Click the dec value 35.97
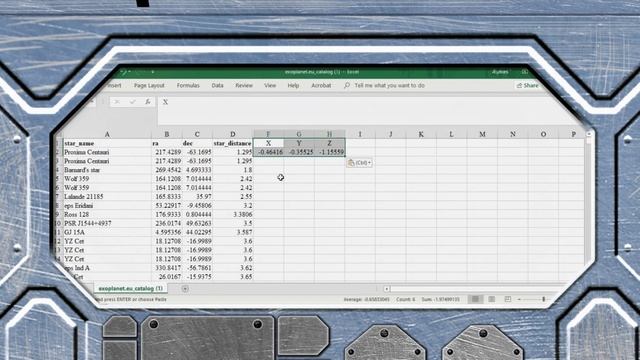640x360 pixels. pyautogui.click(x=197, y=196)
